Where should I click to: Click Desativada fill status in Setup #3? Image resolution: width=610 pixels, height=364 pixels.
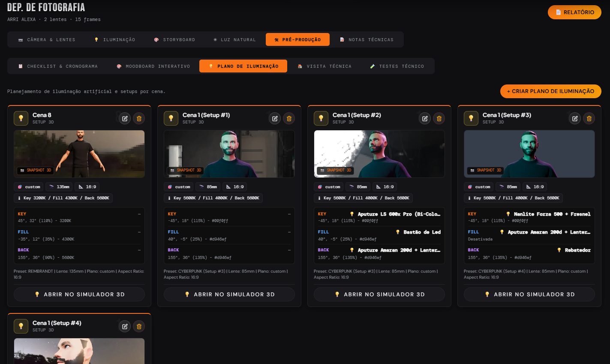coord(480,239)
